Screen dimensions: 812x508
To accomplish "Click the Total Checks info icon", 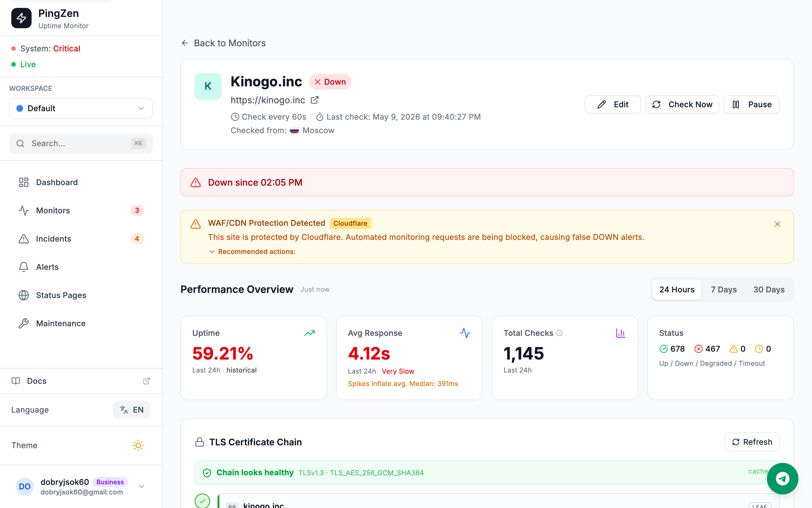I will [559, 333].
